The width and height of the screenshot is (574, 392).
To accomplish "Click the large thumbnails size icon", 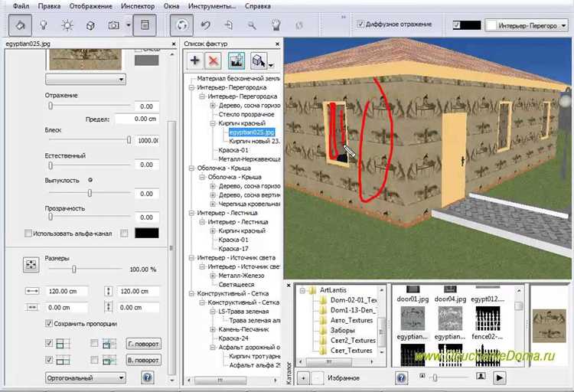I will [x=481, y=376].
